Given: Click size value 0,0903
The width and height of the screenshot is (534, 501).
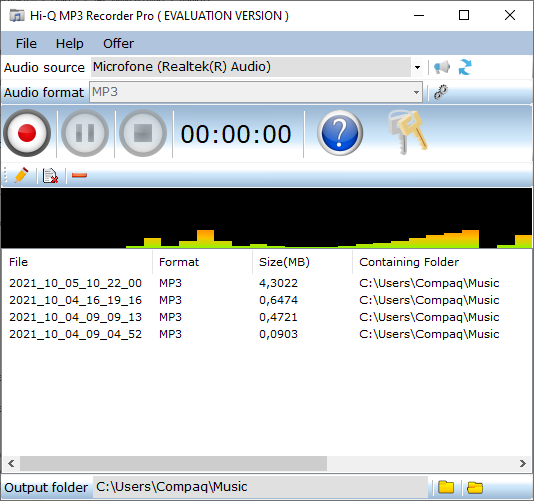Looking at the screenshot, I should [x=278, y=334].
